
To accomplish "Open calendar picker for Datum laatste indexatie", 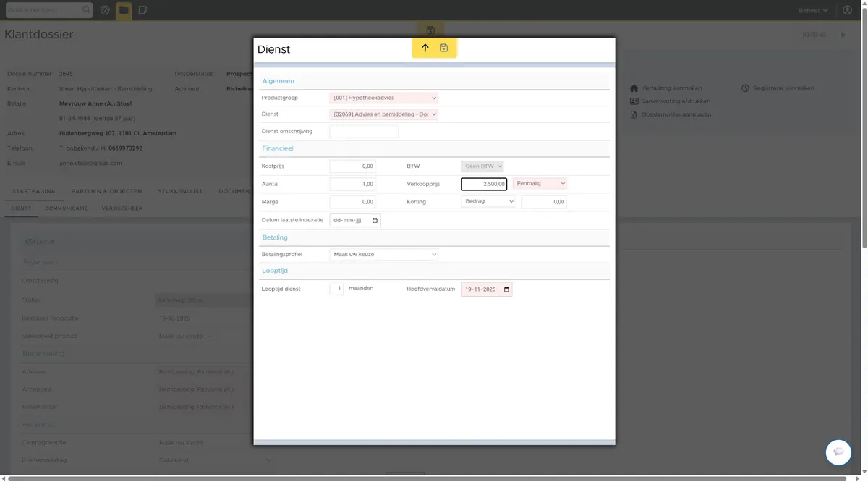I will click(x=375, y=220).
